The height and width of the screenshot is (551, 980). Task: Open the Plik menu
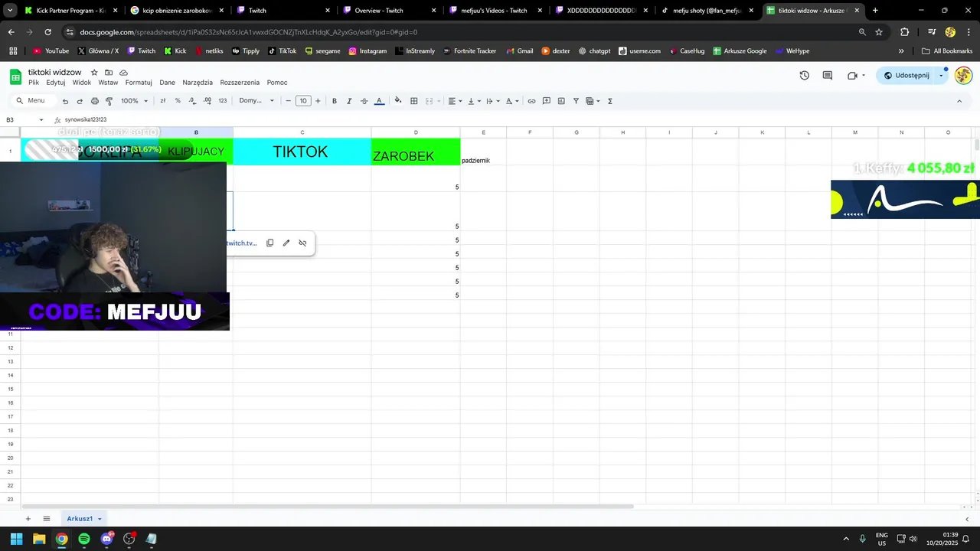pyautogui.click(x=34, y=83)
